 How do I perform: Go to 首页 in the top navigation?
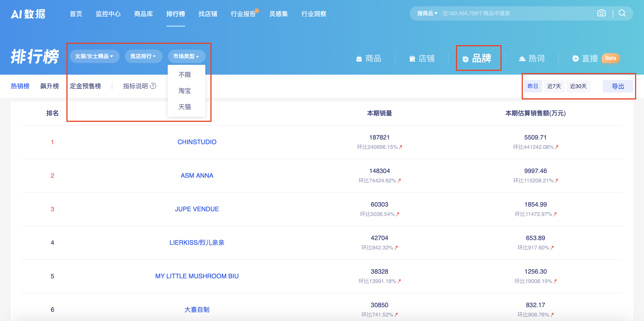(76, 14)
